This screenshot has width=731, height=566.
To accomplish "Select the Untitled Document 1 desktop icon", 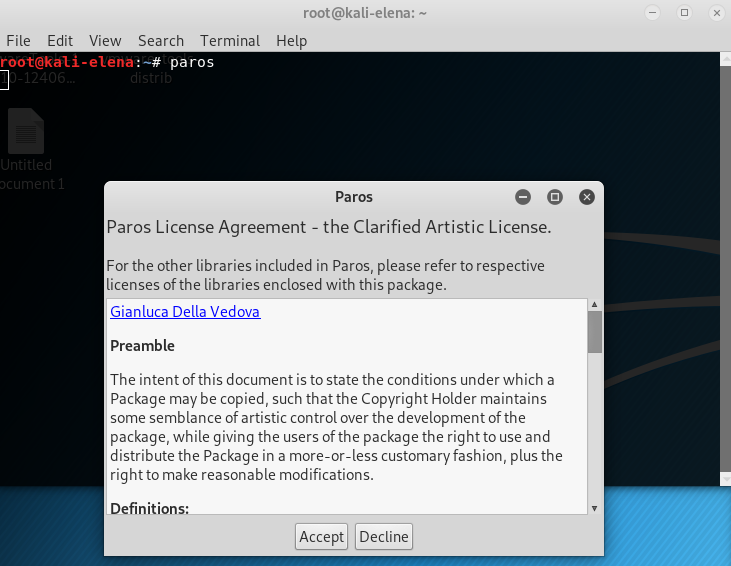I will [x=26, y=149].
